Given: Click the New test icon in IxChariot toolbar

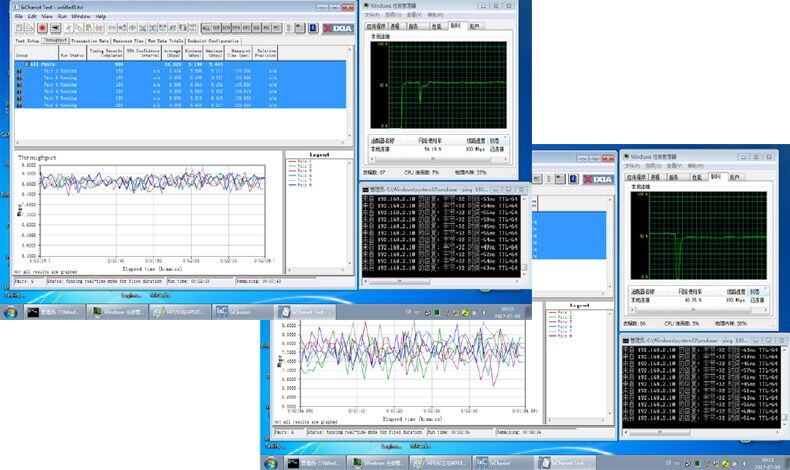Looking at the screenshot, I should tap(19, 28).
